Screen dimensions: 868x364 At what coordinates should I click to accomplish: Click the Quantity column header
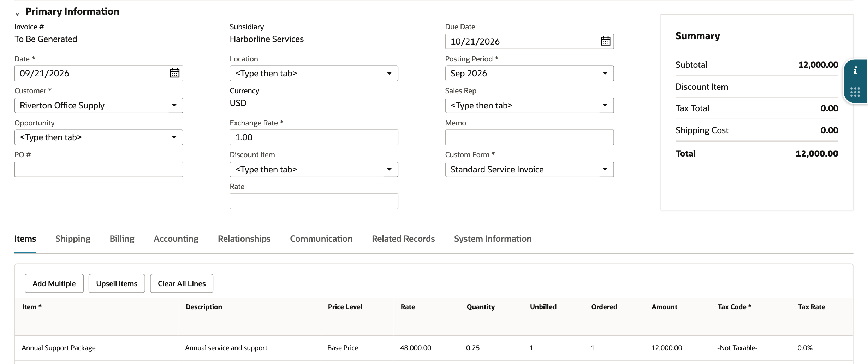coord(481,307)
